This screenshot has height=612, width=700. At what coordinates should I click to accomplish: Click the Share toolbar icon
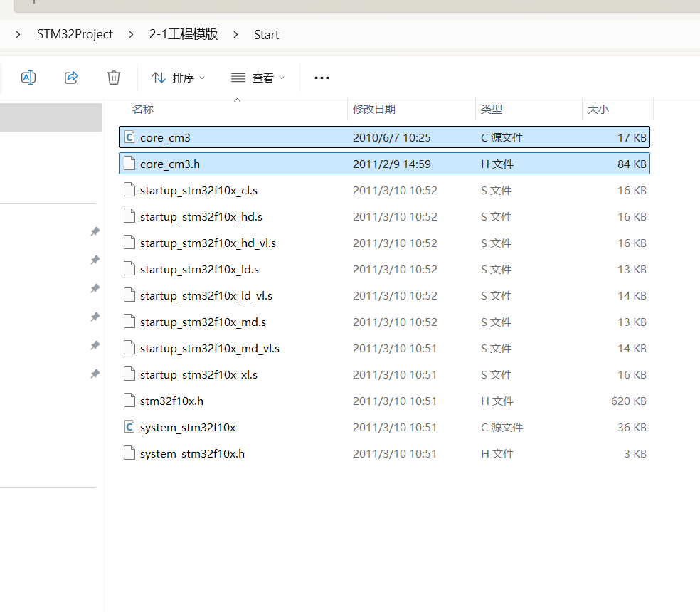pyautogui.click(x=71, y=78)
